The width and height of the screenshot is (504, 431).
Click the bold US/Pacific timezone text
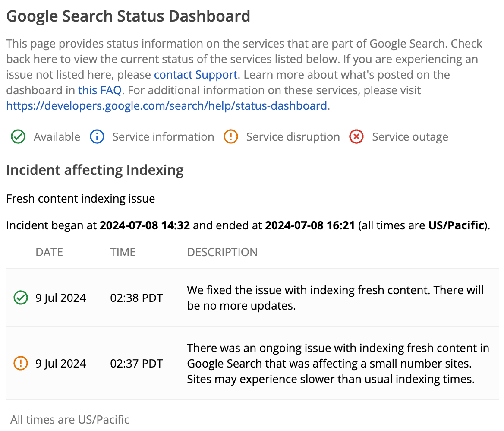tap(456, 225)
